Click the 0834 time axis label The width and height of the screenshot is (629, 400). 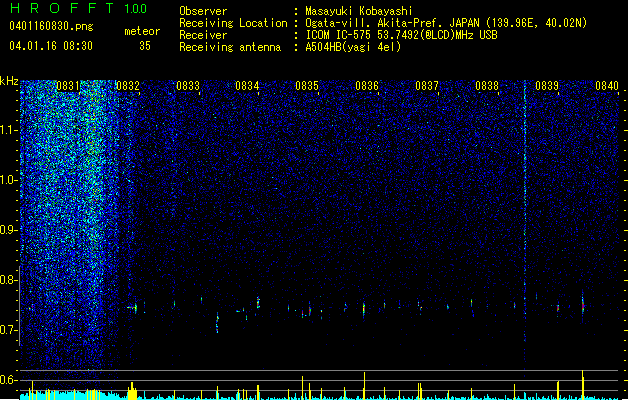coord(247,86)
